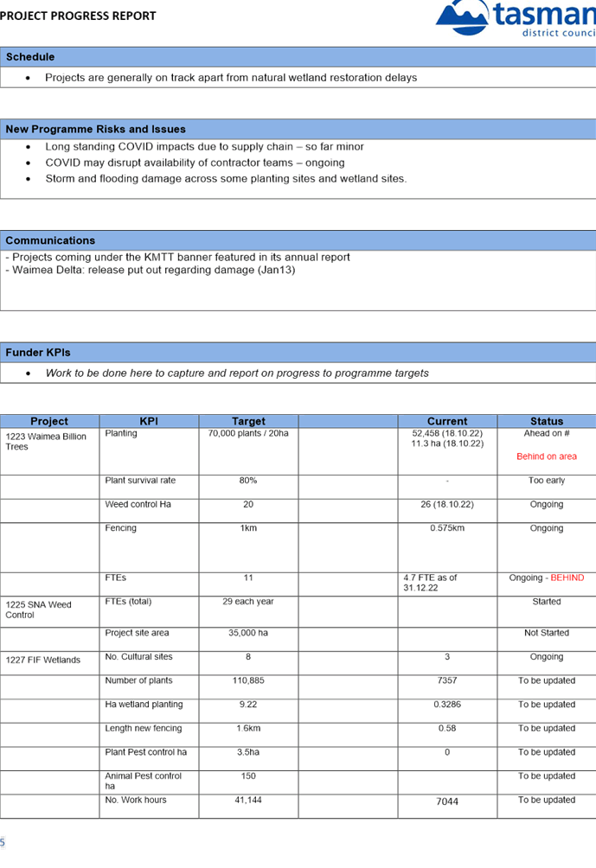Select '0.3286' current value
The image size is (596, 868).
(x=447, y=704)
